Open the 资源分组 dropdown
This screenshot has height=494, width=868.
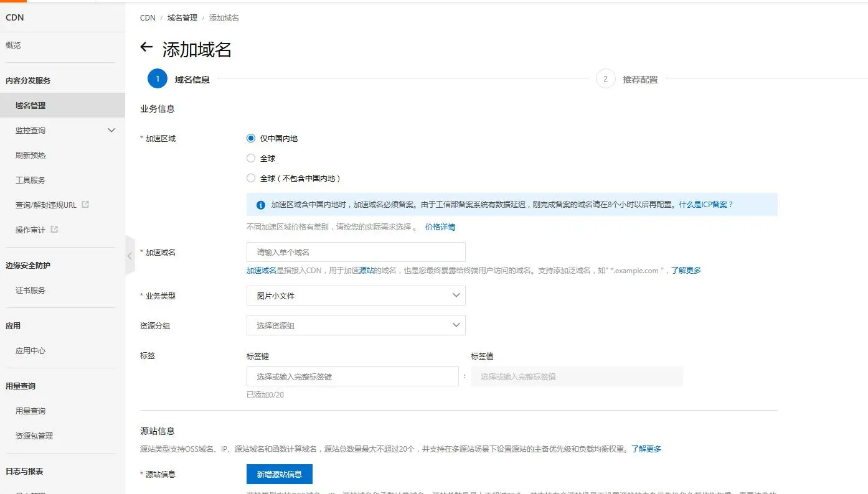point(356,325)
